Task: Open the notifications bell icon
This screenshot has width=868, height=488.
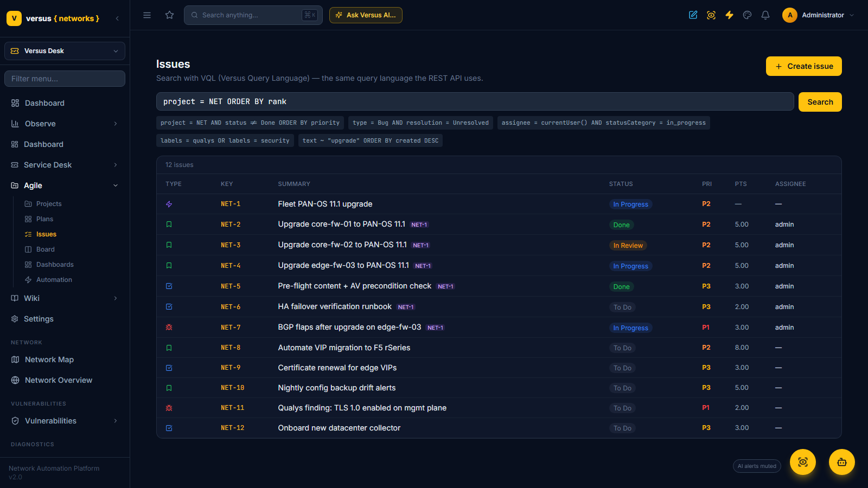Action: 765,15
